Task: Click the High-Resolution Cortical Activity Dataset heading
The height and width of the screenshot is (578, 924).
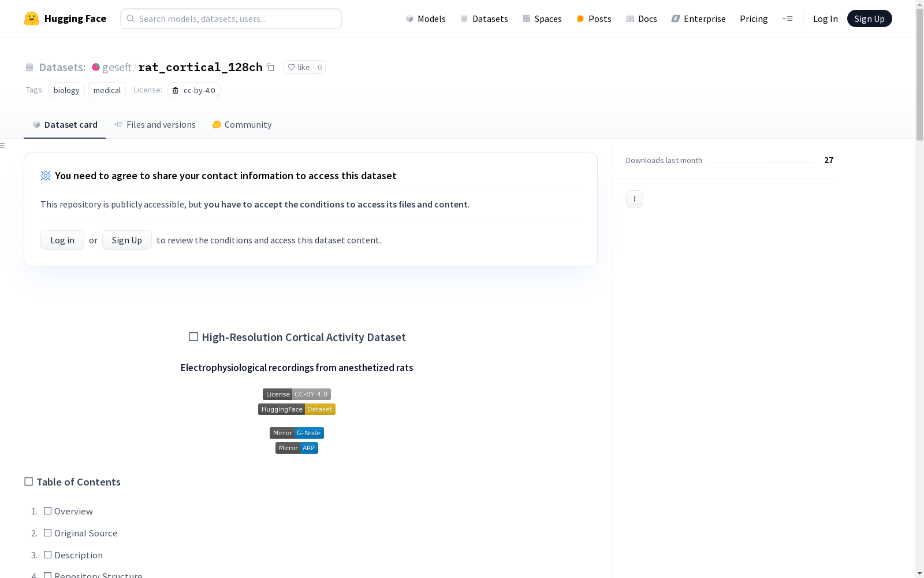Action: (x=297, y=337)
